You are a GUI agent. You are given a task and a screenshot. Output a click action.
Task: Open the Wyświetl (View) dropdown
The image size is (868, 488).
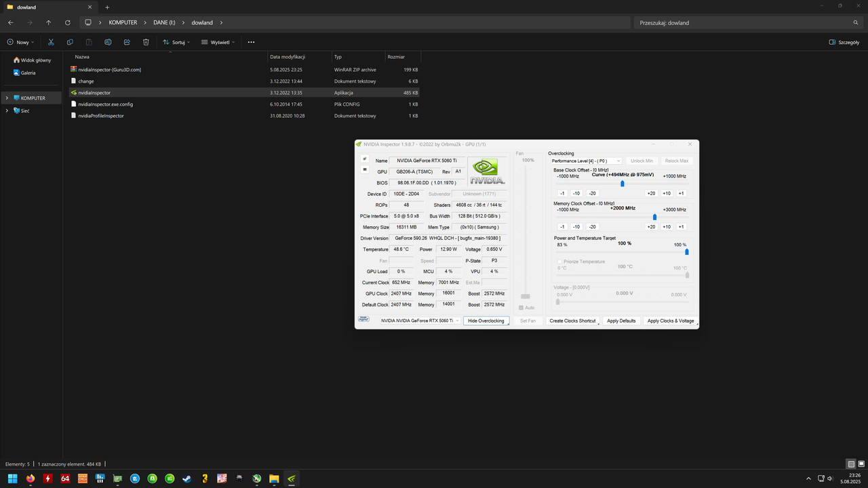click(218, 42)
